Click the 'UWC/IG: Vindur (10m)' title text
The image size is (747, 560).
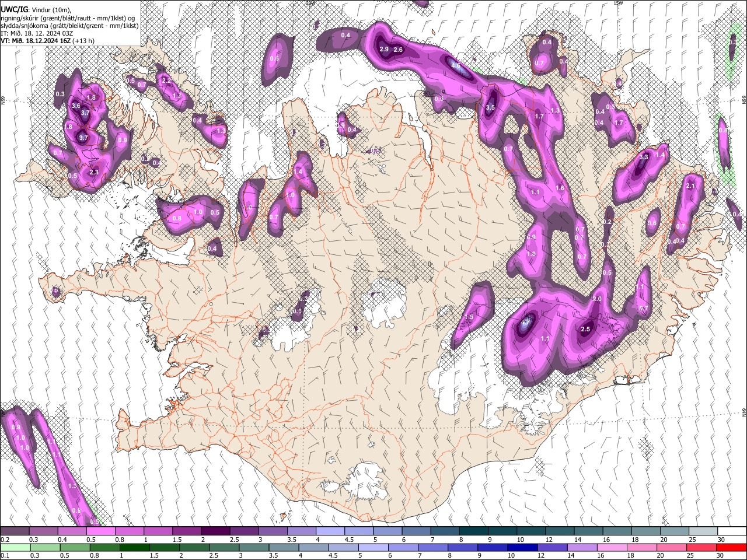36,10
